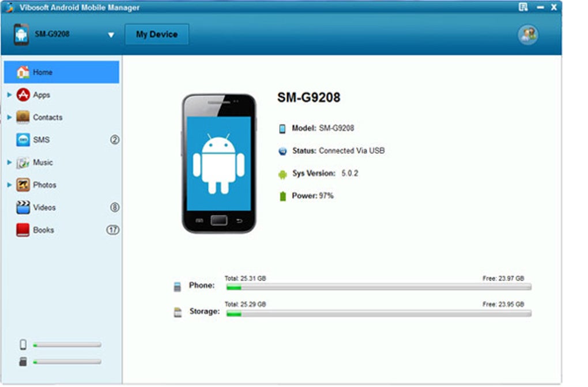Click the sidebar SD card mini bar
588x387 pixels.
coord(67,362)
